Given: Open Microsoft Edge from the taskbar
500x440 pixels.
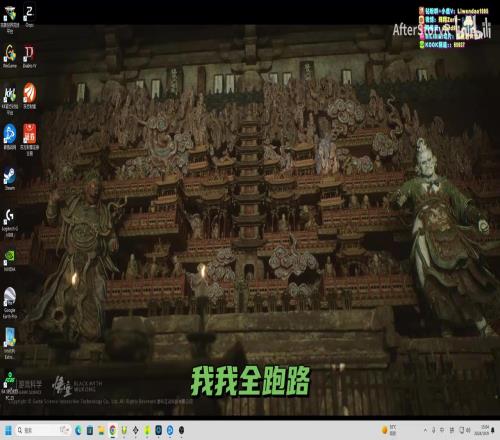Looking at the screenshot, I should 78,430.
